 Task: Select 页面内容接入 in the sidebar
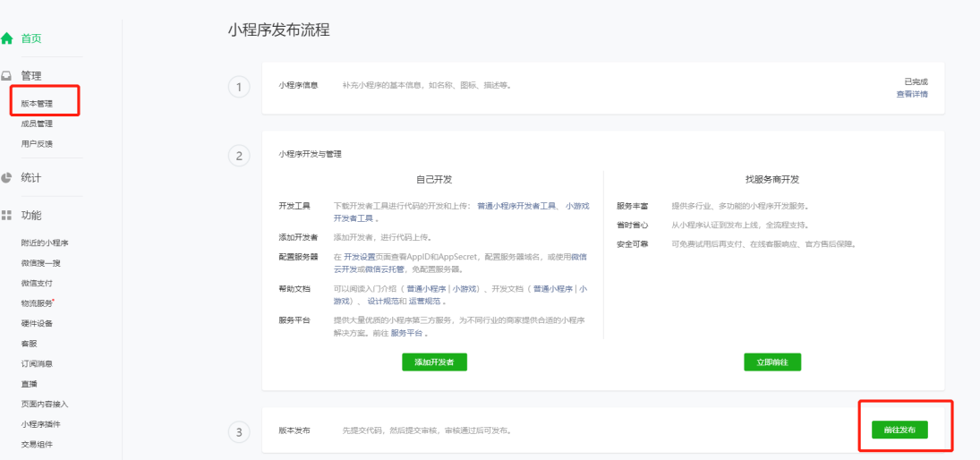[45, 404]
